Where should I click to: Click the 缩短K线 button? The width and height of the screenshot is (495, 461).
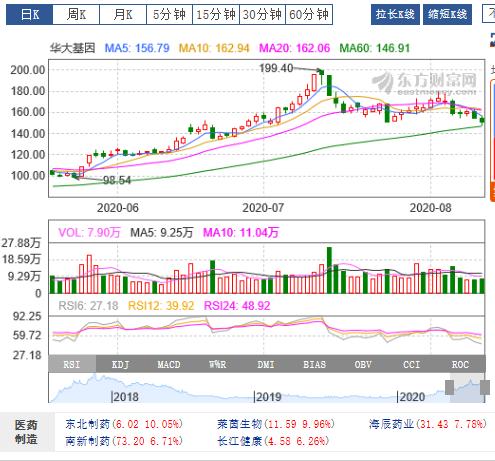447,15
